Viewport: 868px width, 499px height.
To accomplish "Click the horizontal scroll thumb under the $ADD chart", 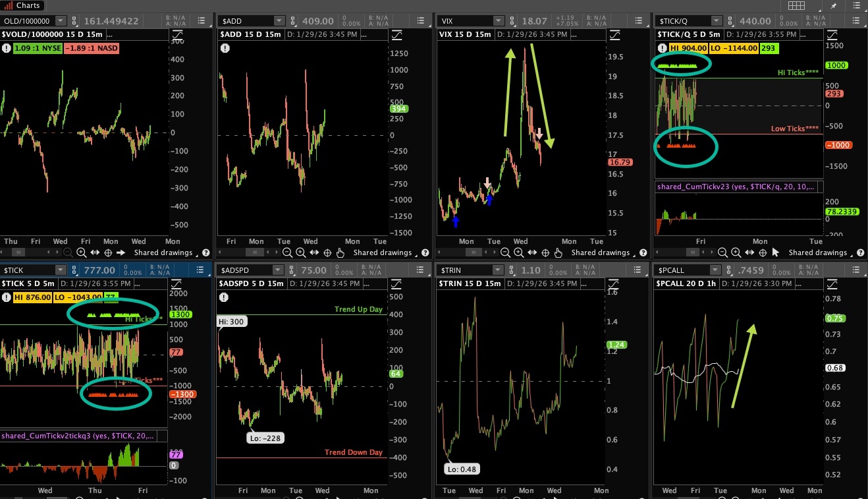I will coord(254,252).
